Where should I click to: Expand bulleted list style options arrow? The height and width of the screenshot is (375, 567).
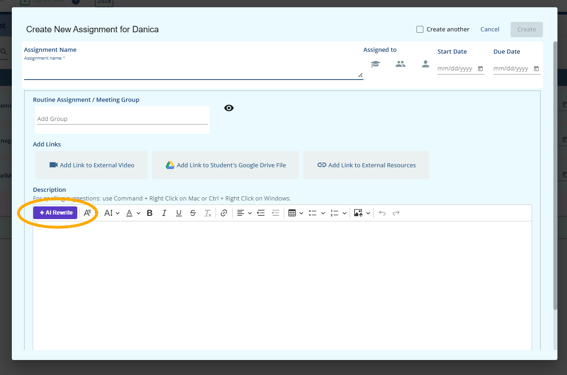pos(323,213)
